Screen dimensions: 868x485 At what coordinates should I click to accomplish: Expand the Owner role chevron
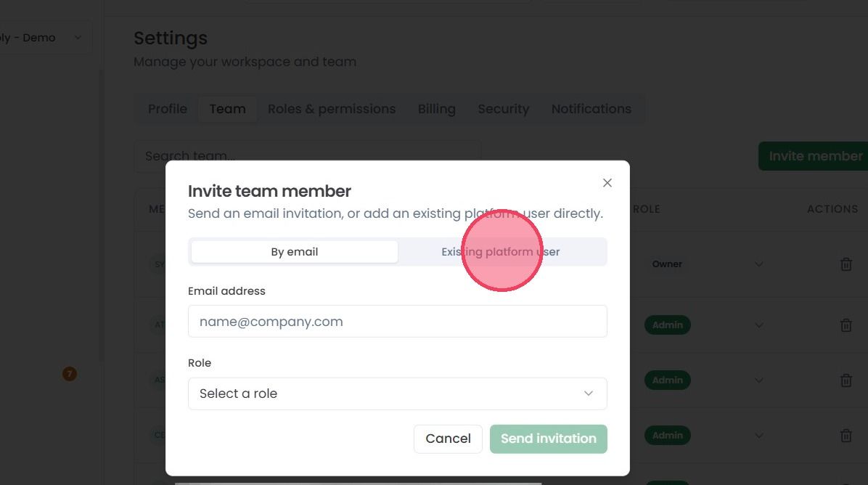pos(759,264)
